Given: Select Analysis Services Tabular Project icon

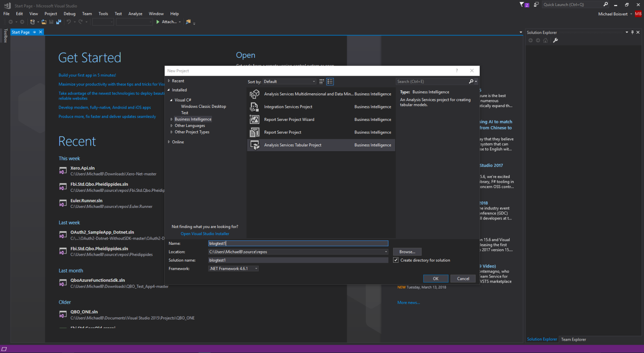Looking at the screenshot, I should pyautogui.click(x=255, y=145).
